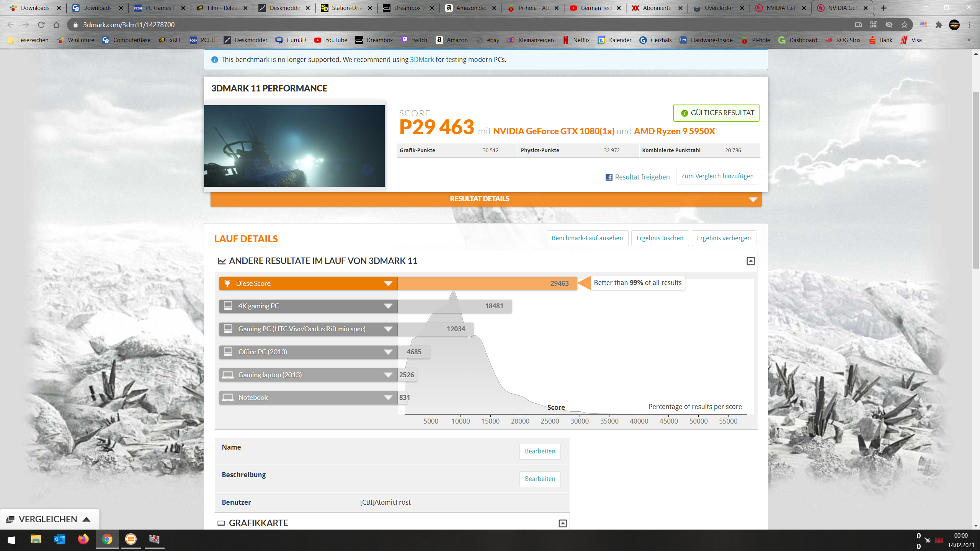
Task: Switch to the German Tech YouTube tab
Action: point(595,8)
